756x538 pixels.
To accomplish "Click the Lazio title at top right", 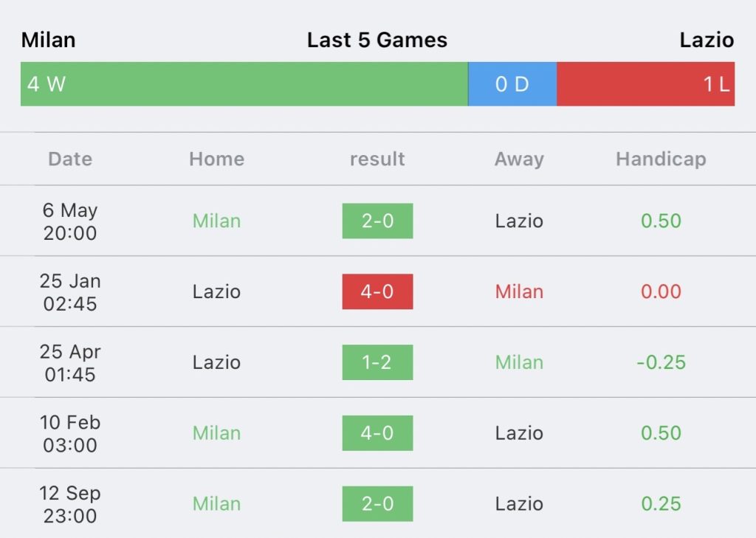I will click(707, 40).
